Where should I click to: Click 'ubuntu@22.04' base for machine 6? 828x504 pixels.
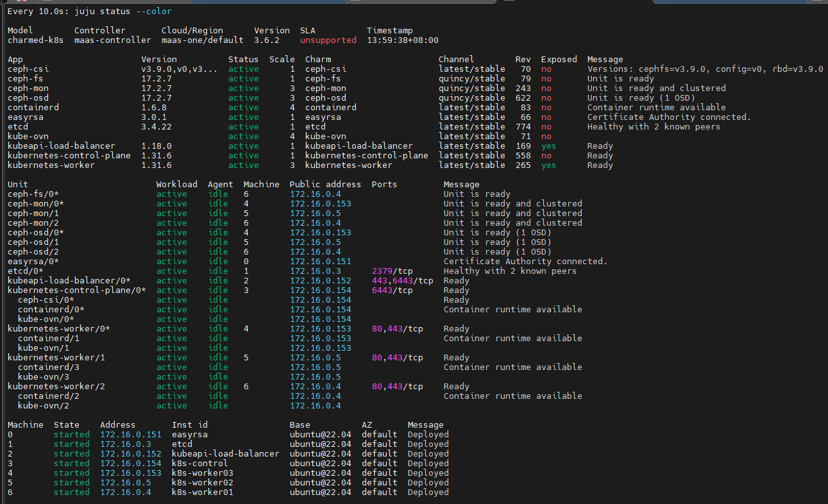click(320, 492)
